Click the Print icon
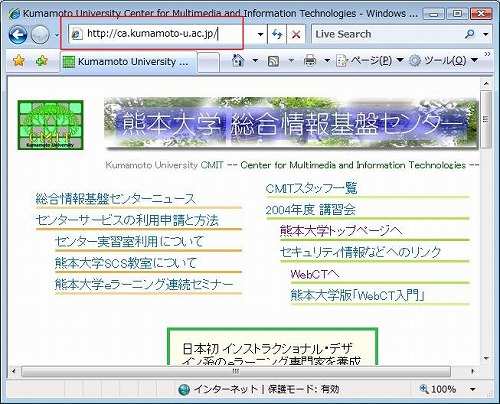The height and width of the screenshot is (404, 500). (310, 61)
